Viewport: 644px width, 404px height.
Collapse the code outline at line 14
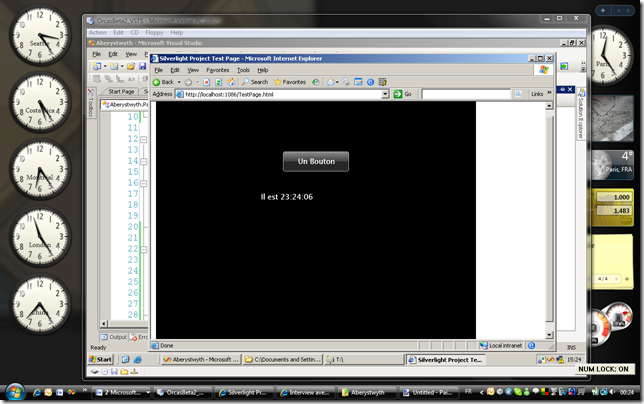click(x=144, y=161)
